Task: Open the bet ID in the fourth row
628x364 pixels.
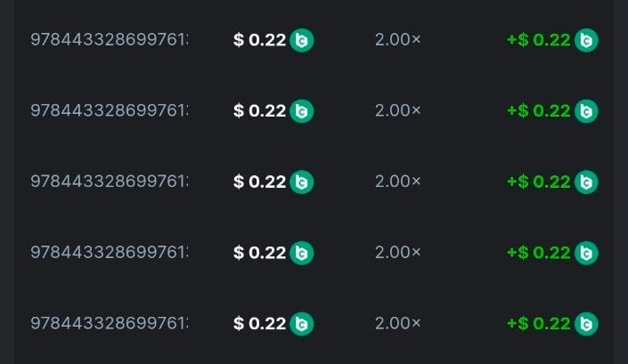Action: pyautogui.click(x=110, y=253)
